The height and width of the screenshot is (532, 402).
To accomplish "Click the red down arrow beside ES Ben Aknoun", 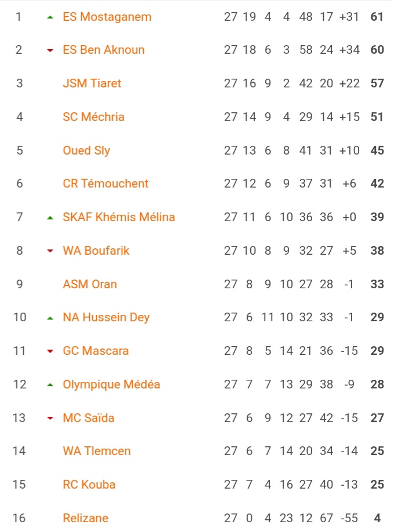I will 50,50.
